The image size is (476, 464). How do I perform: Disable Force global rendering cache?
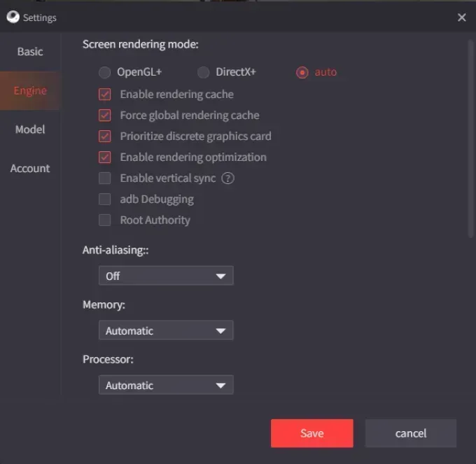click(x=105, y=115)
